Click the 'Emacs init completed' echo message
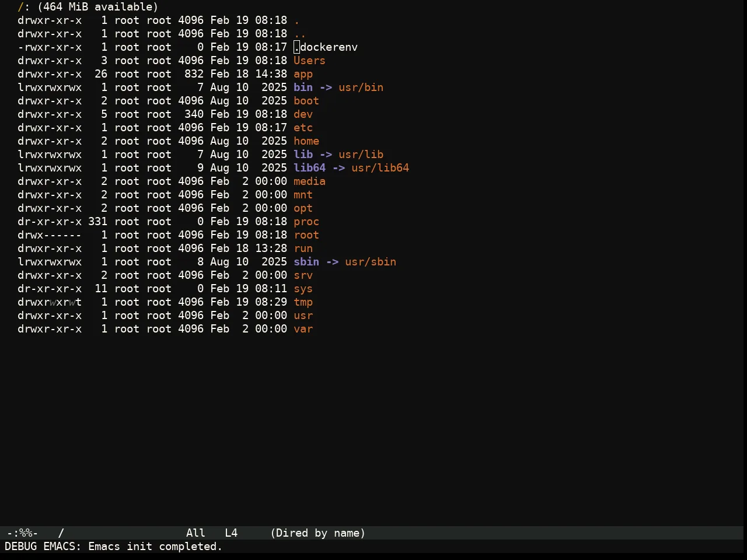 (155, 547)
